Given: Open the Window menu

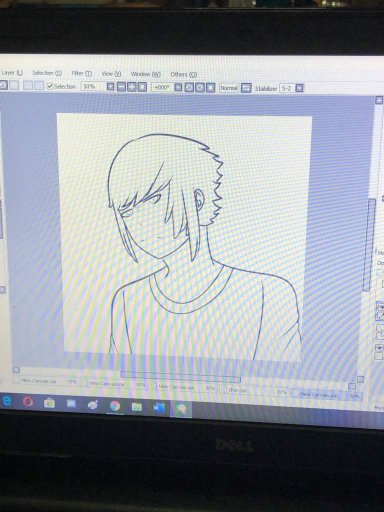Looking at the screenshot, I should [145, 74].
